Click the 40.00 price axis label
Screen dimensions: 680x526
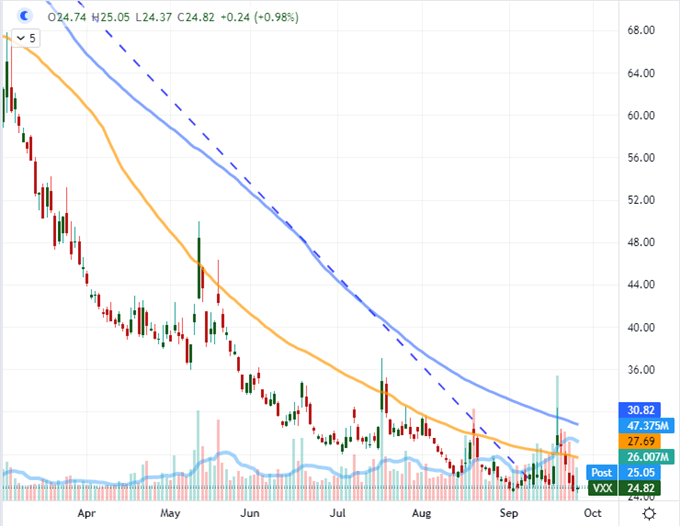click(641, 327)
